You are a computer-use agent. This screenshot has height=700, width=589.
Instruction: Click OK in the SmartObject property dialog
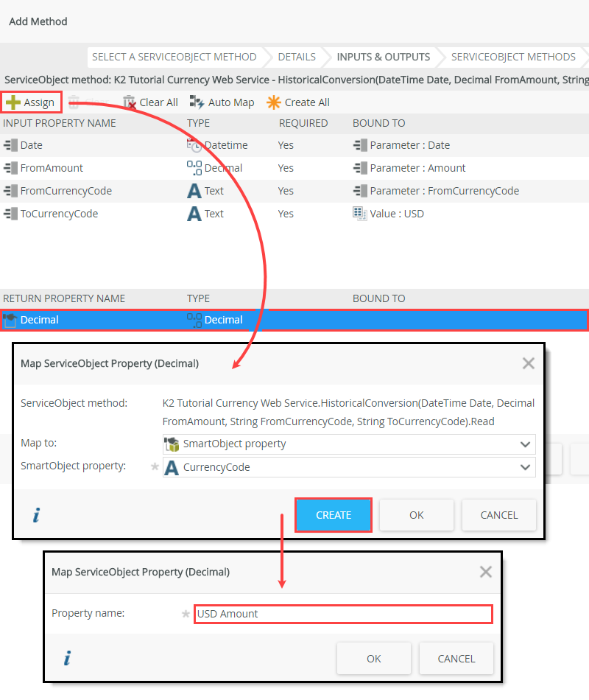[416, 515]
